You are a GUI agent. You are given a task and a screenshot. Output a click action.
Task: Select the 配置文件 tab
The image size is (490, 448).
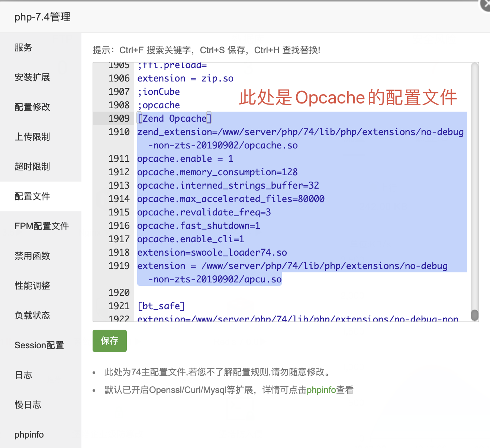click(x=32, y=196)
